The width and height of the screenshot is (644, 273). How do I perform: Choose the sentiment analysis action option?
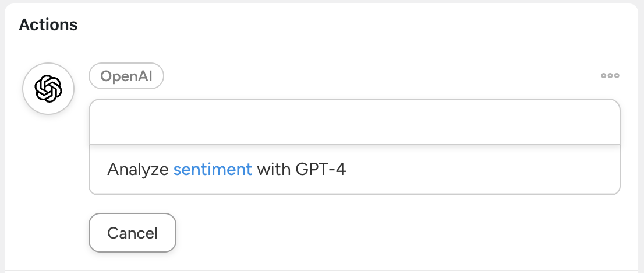pyautogui.click(x=354, y=170)
